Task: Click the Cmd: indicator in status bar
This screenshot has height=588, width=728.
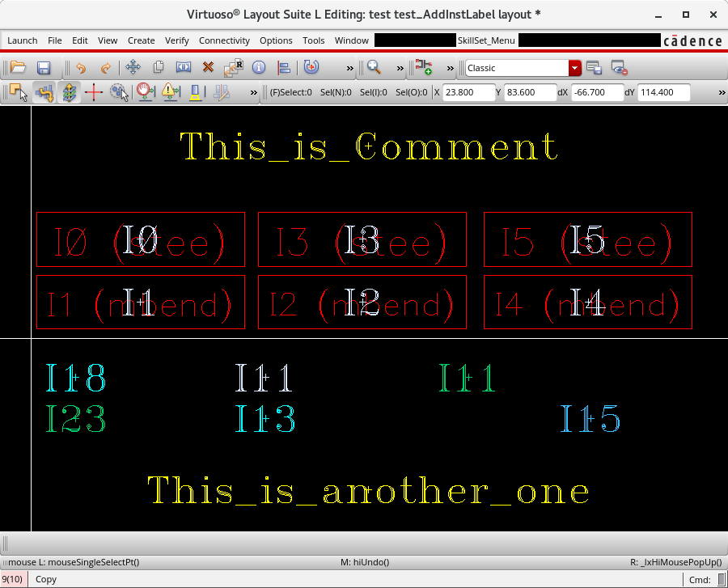Action: tap(700, 580)
